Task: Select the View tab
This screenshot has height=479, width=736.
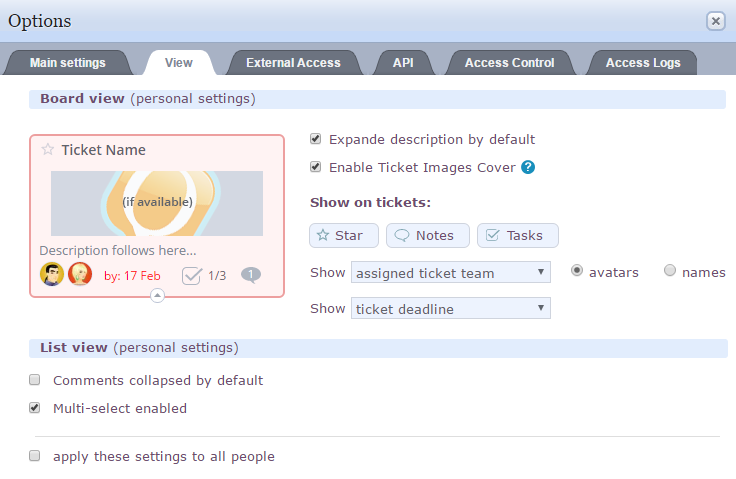Action: [179, 62]
